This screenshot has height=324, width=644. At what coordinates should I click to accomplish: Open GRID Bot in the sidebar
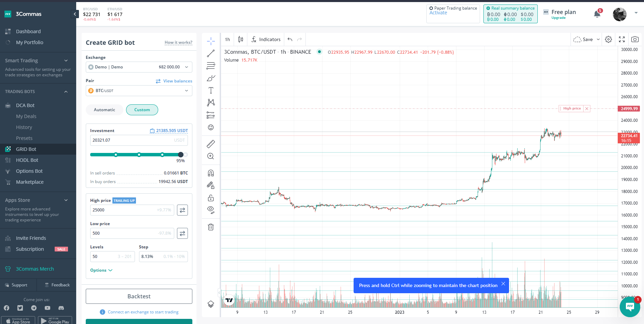pos(26,149)
